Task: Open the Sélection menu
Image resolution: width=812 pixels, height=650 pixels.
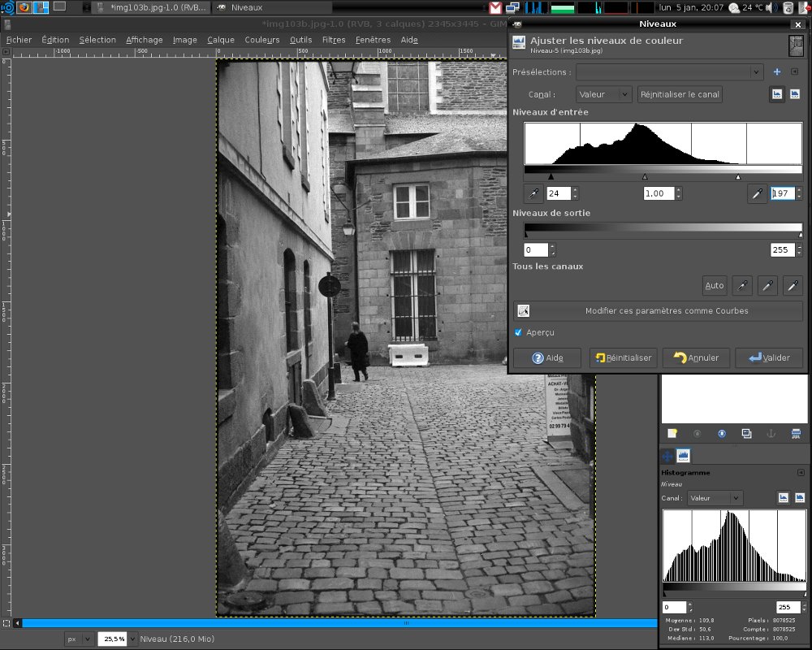Action: click(97, 40)
